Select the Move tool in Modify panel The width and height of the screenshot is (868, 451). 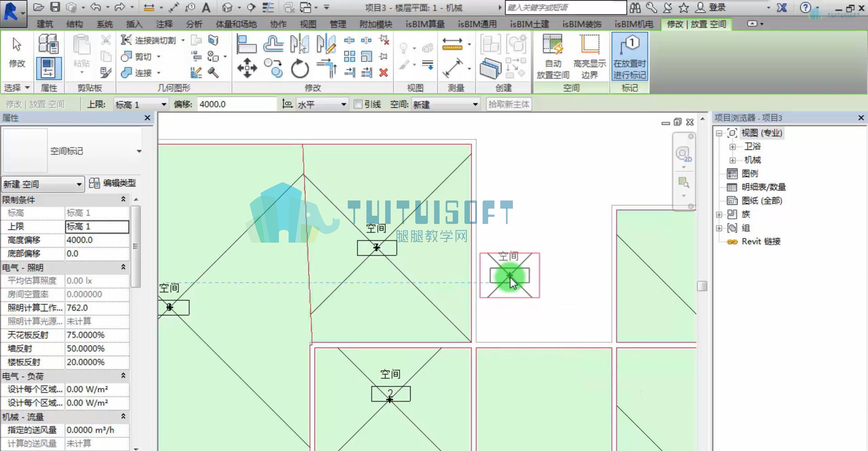click(247, 69)
